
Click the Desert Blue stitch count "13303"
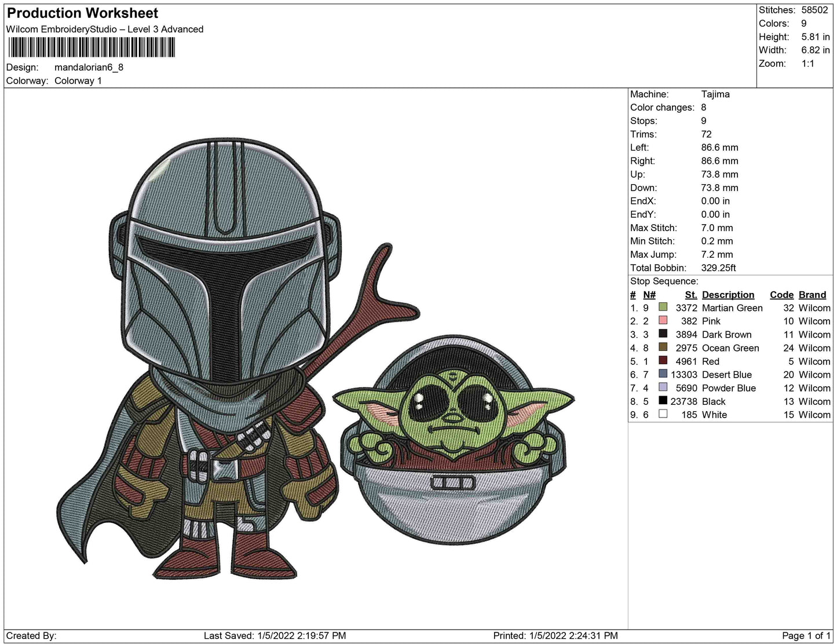684,375
